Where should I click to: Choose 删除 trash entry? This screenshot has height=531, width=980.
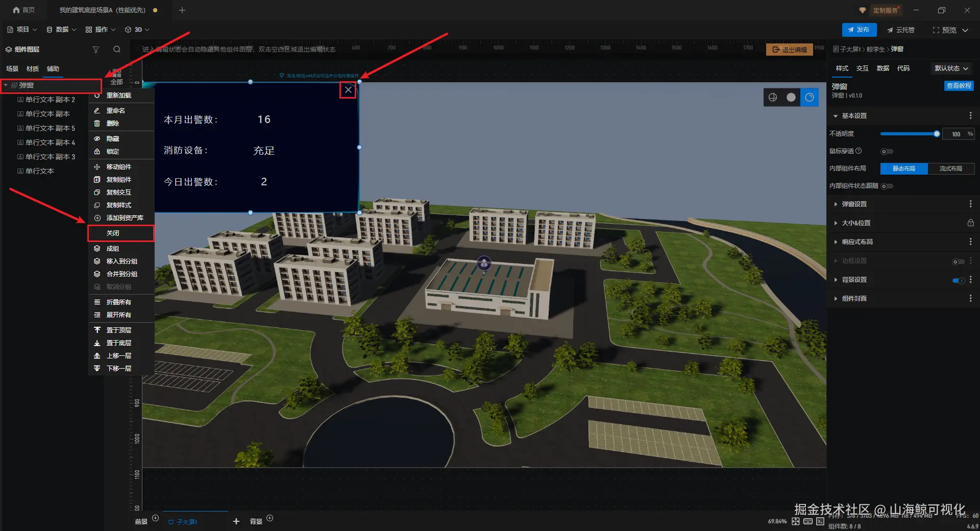pos(121,124)
